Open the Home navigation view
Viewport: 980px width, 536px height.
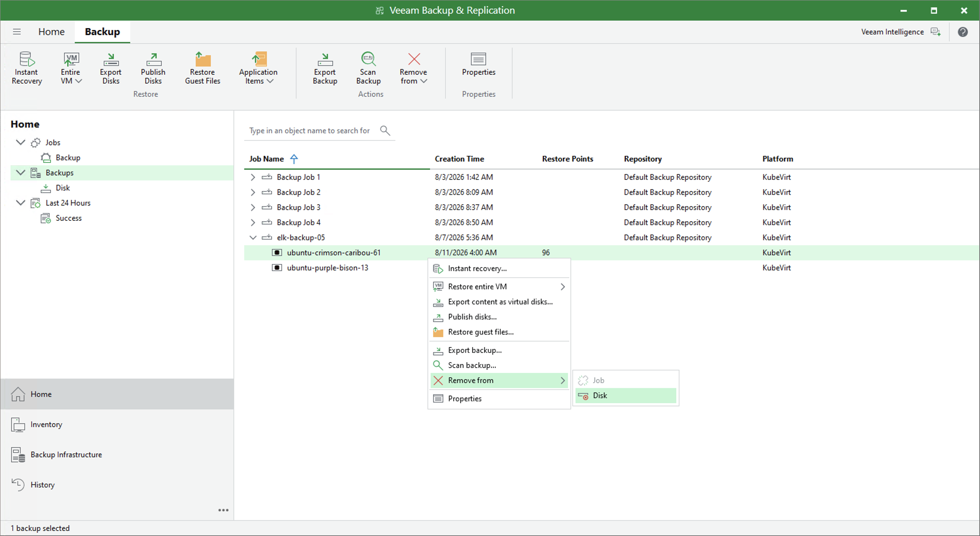117,394
